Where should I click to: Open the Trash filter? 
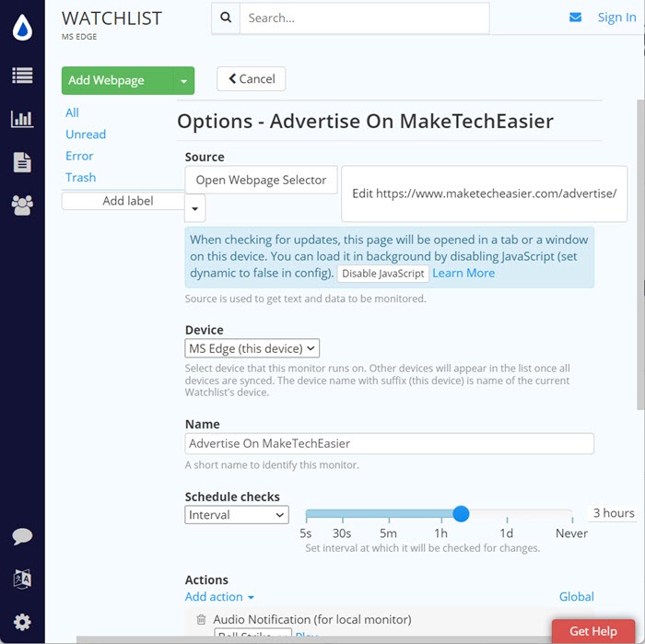(81, 177)
